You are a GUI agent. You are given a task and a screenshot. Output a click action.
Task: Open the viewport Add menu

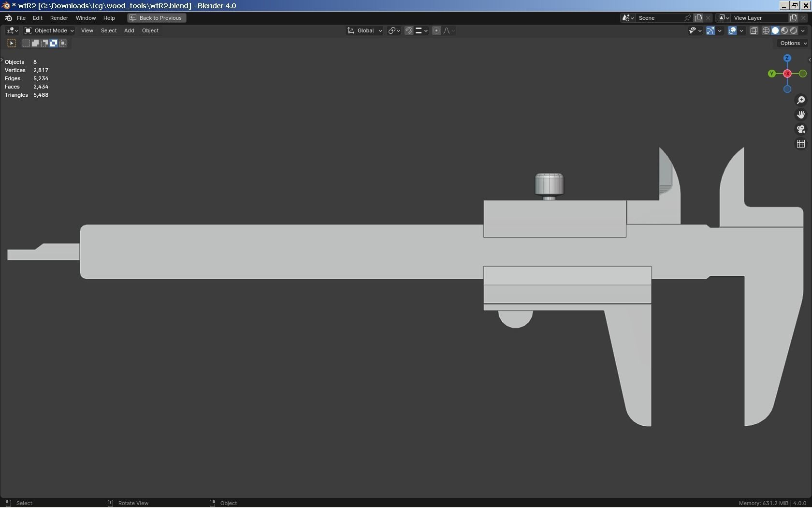click(129, 30)
